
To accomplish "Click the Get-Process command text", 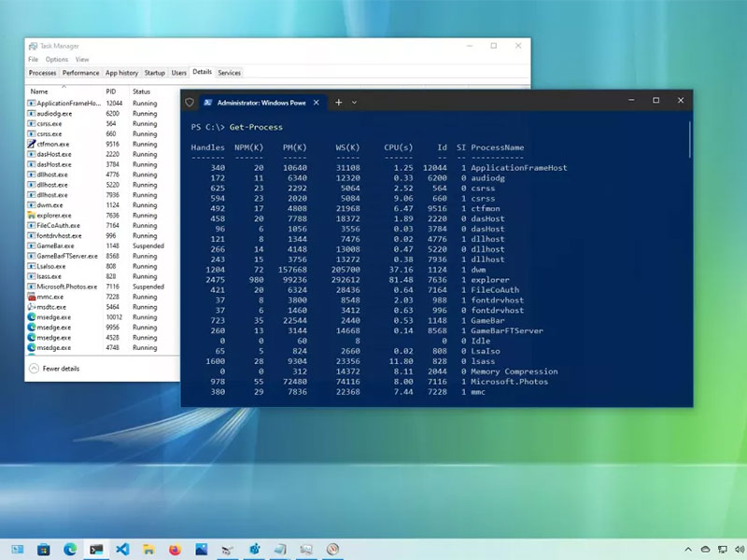I will tap(256, 127).
